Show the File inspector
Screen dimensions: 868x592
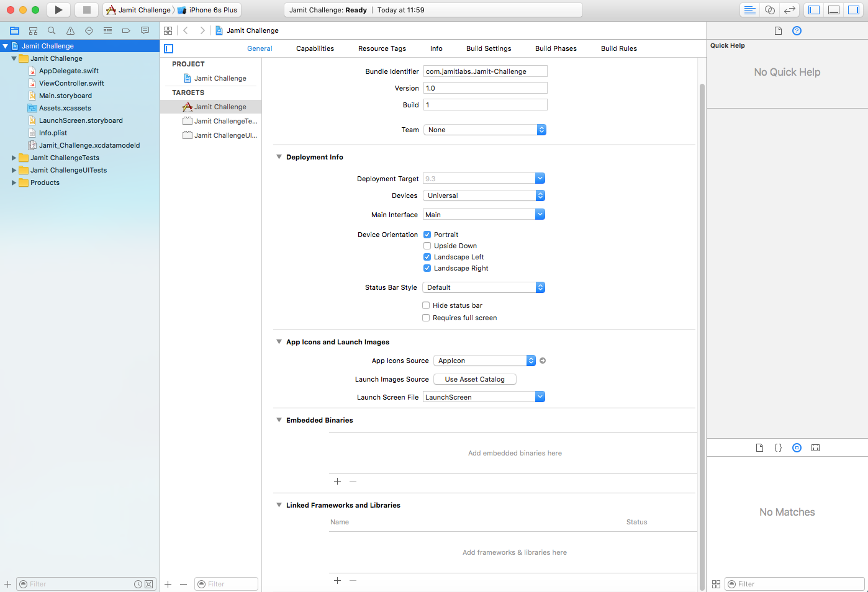pos(778,30)
